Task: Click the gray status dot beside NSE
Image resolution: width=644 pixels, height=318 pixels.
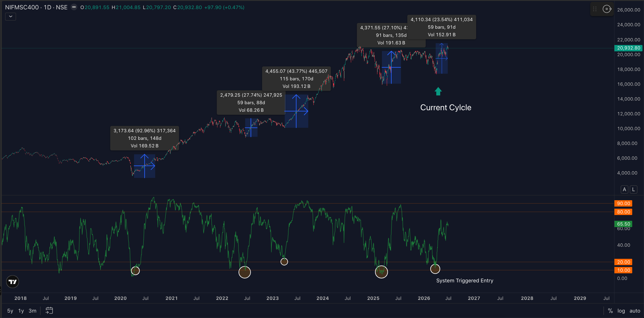Action: [74, 7]
